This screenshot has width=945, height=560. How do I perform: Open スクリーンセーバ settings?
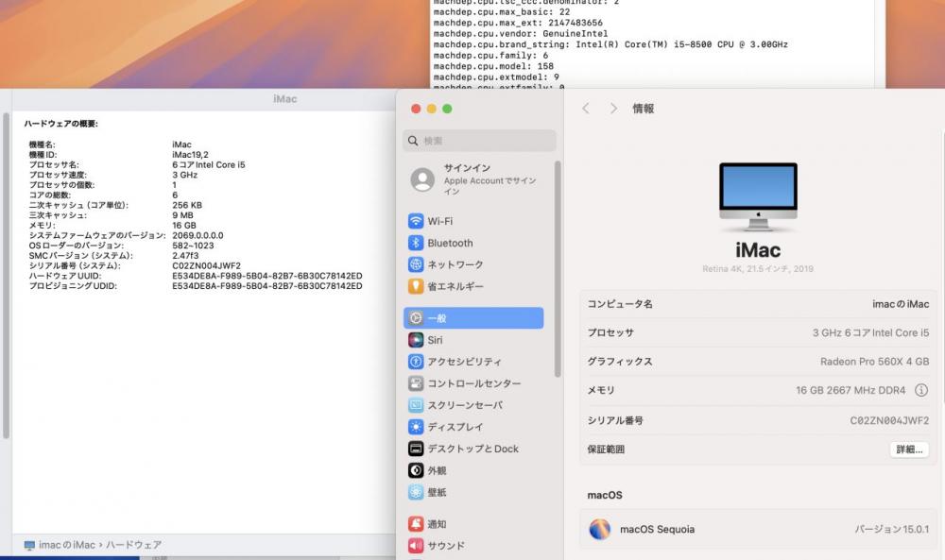466,405
